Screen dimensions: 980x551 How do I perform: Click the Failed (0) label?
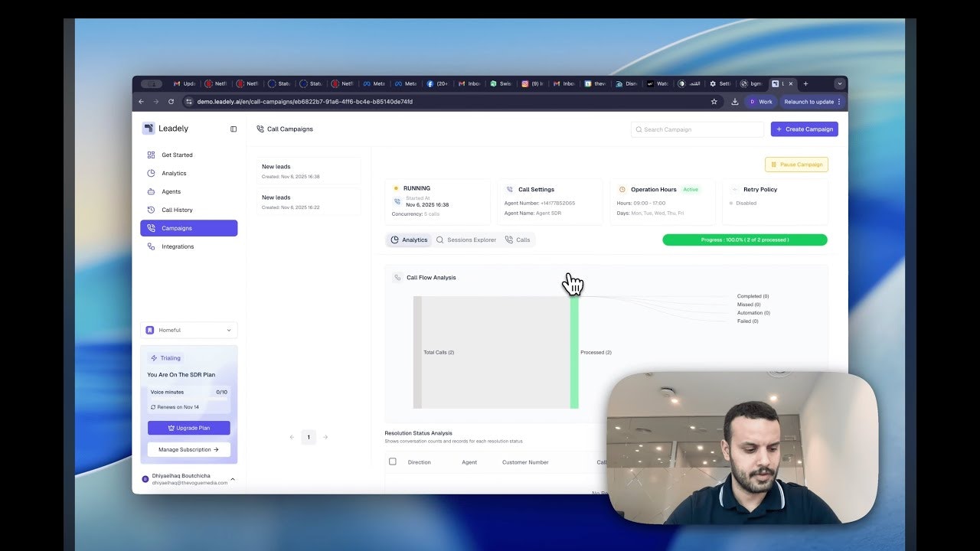click(748, 321)
